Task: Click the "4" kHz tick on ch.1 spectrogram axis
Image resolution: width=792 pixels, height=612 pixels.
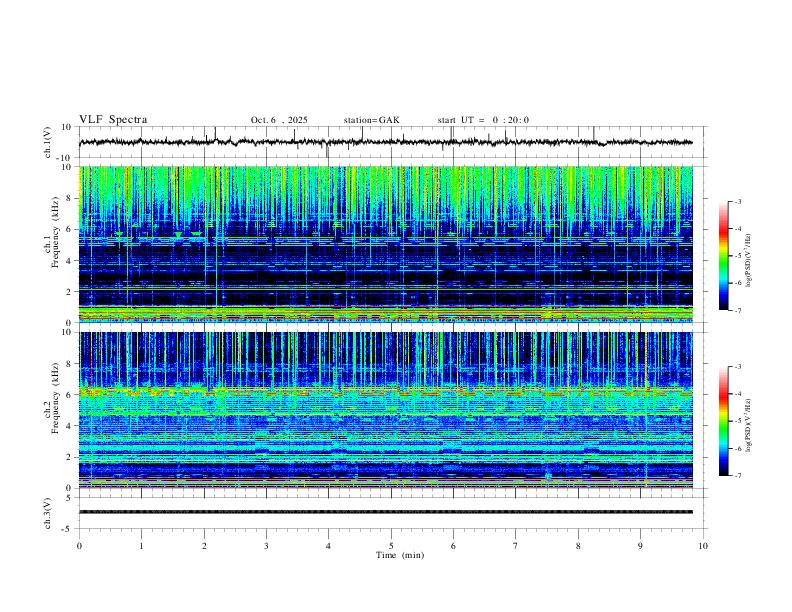Action: (x=69, y=261)
